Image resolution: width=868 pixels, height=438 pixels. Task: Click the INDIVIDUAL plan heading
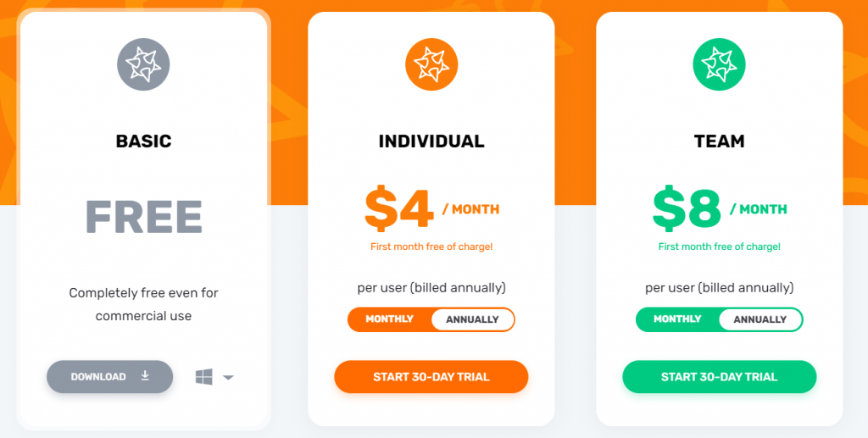(x=431, y=141)
